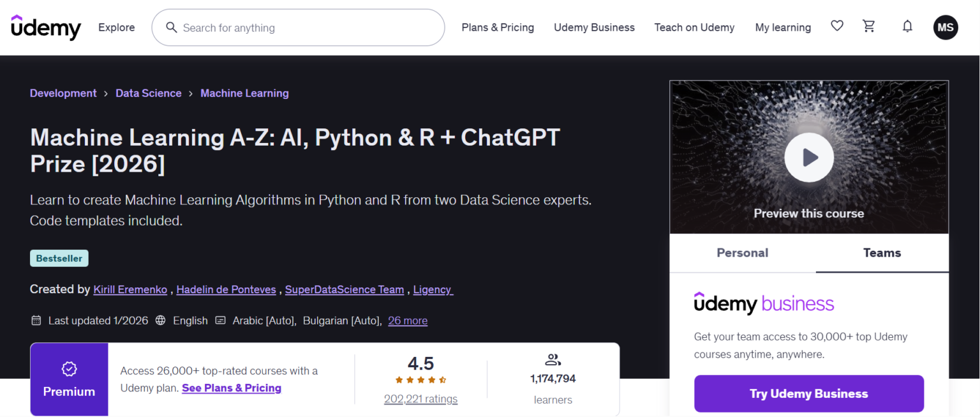
Task: Open the SuperDataScience Team profile
Action: pos(345,290)
